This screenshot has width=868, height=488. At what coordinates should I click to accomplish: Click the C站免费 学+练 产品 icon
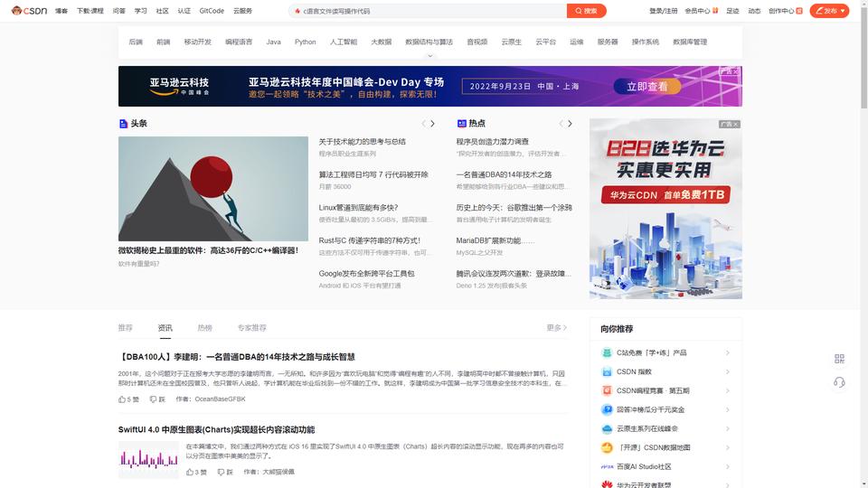(x=607, y=352)
